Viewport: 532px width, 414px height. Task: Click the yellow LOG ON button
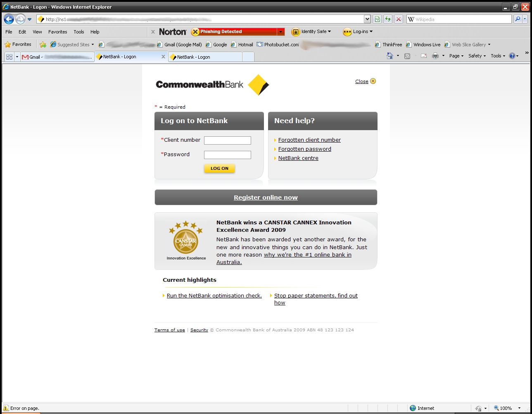pyautogui.click(x=219, y=168)
